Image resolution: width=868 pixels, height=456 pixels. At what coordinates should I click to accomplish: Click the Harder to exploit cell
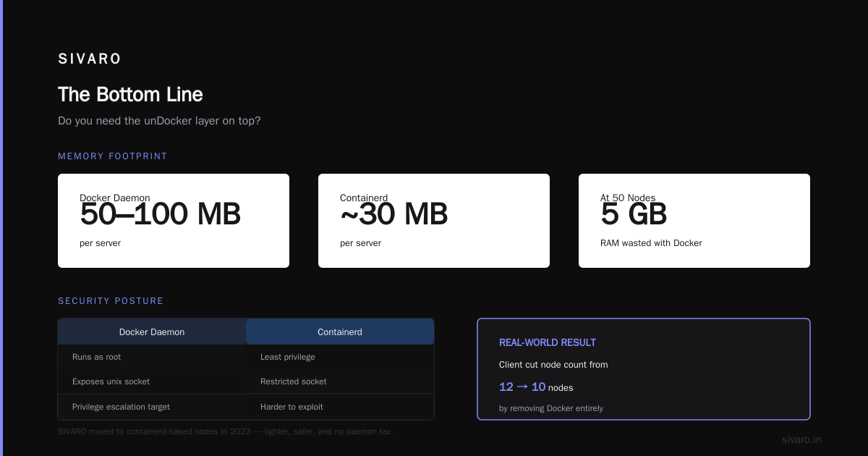pos(340,407)
